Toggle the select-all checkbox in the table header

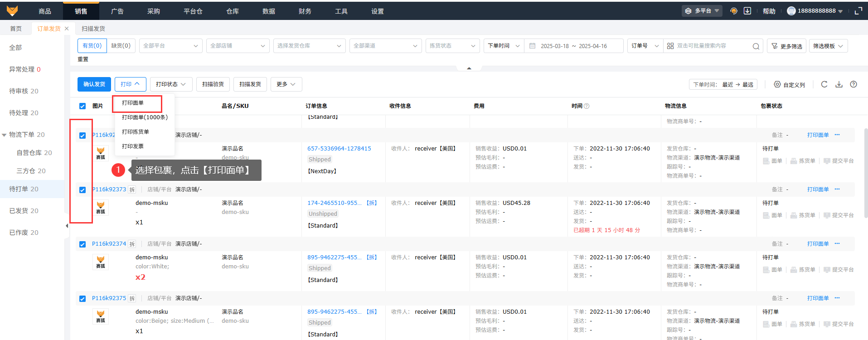click(82, 106)
